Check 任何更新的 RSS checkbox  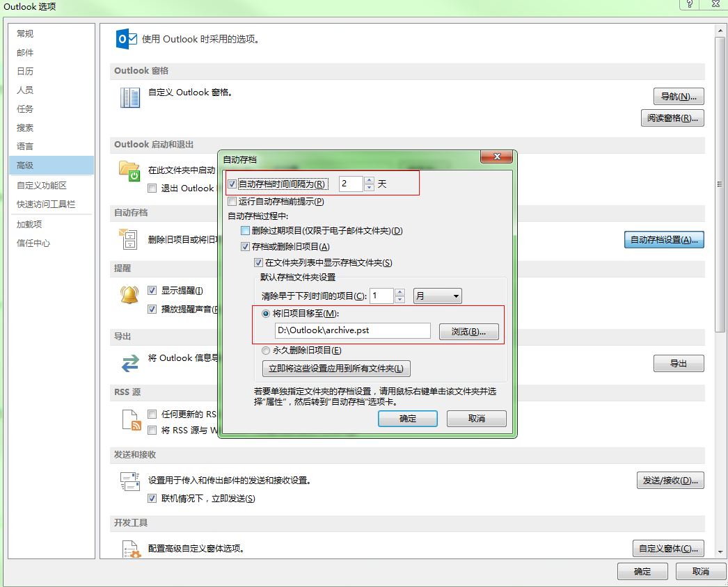(x=152, y=414)
